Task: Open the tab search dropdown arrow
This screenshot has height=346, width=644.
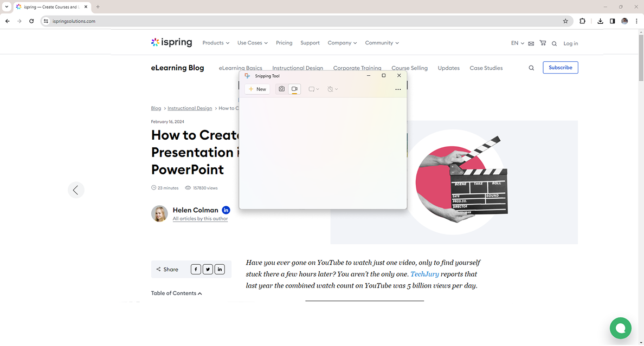Action: click(x=7, y=6)
